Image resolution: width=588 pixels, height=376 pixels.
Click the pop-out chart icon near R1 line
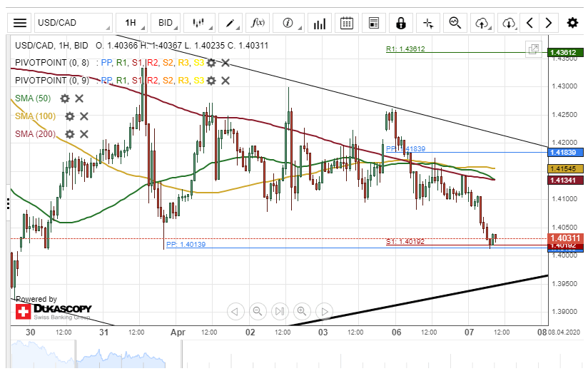[x=532, y=49]
